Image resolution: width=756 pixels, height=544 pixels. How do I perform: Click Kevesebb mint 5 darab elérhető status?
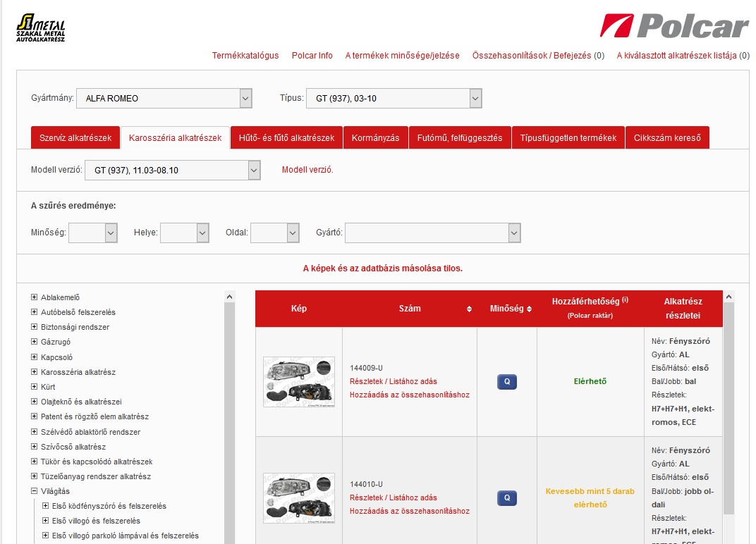(x=590, y=497)
